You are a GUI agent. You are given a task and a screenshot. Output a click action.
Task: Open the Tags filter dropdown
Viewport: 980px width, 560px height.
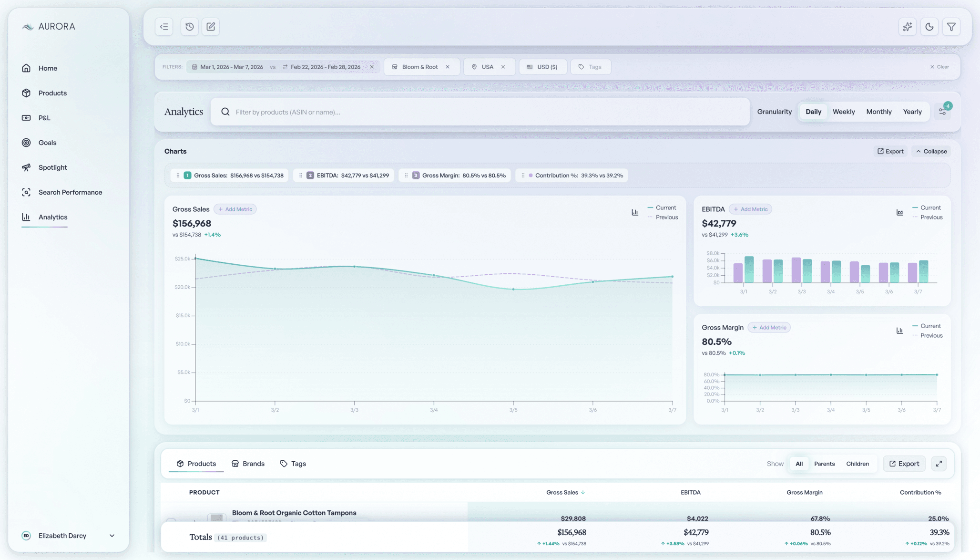click(x=591, y=67)
